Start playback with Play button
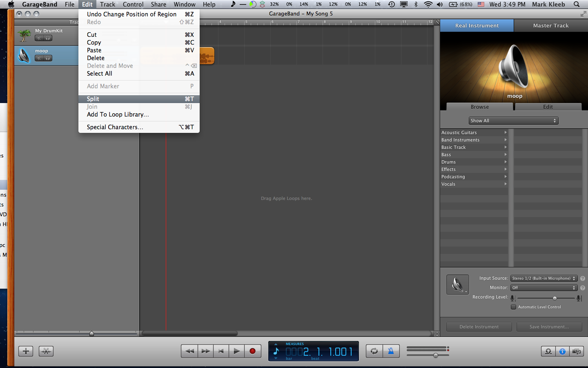Viewport: 588px width, 368px height. (x=236, y=351)
